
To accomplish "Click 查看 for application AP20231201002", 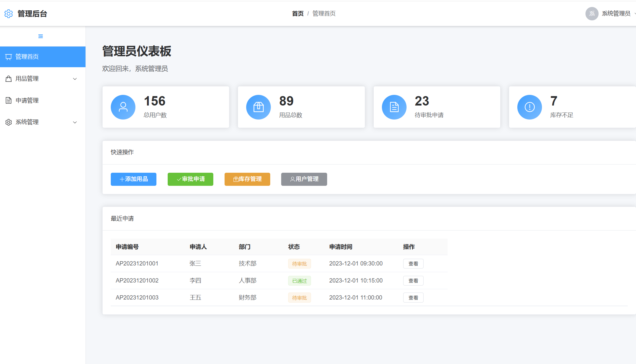I will coord(413,281).
